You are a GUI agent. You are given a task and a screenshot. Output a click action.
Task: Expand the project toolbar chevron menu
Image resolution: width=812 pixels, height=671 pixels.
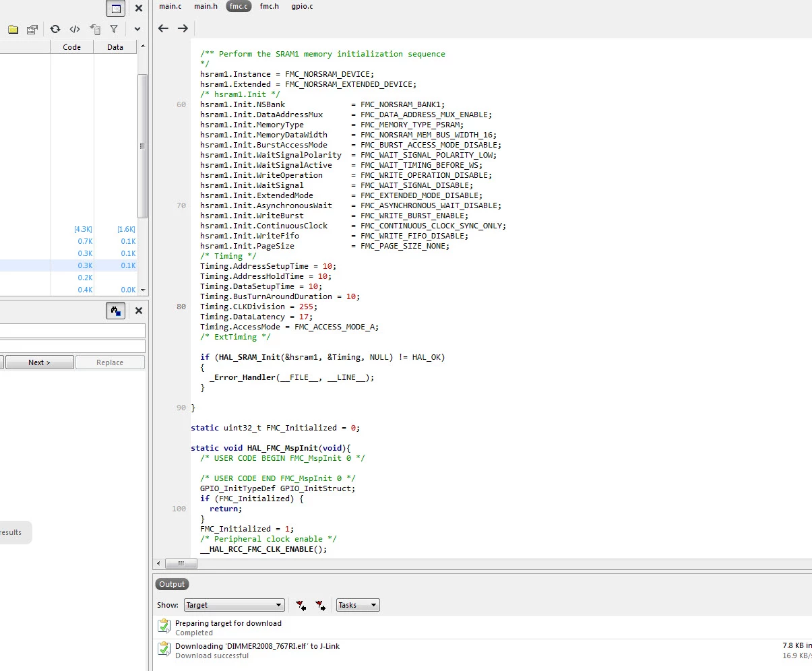137,29
